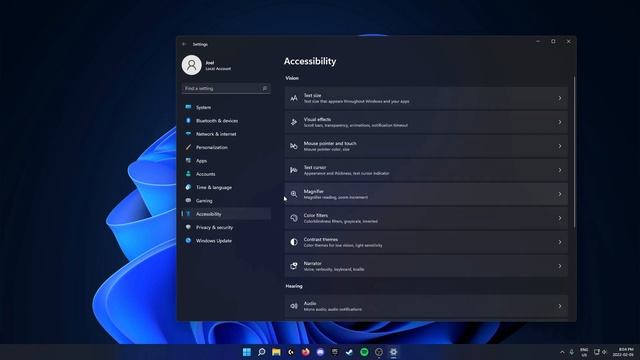Expand the Text cursor chevron
Viewport: 640px width, 360px height.
click(560, 170)
